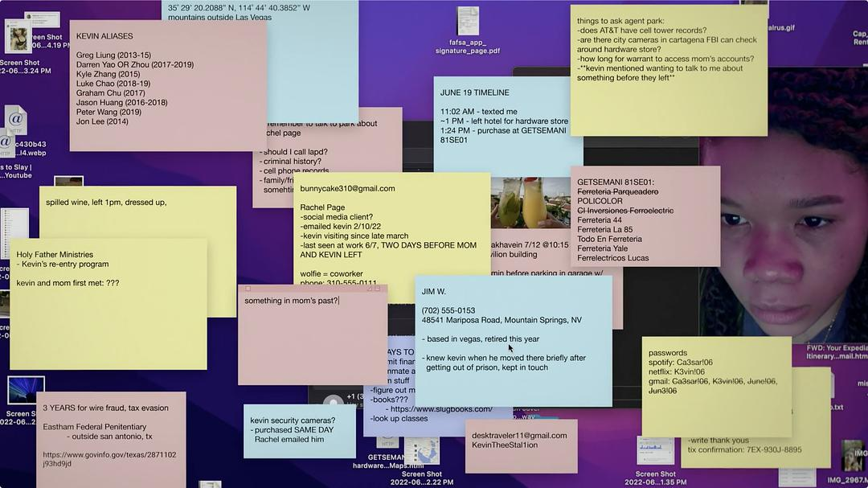This screenshot has height=488, width=868.
Task: Open the govinfo.gov Texas link
Action: coord(109,459)
